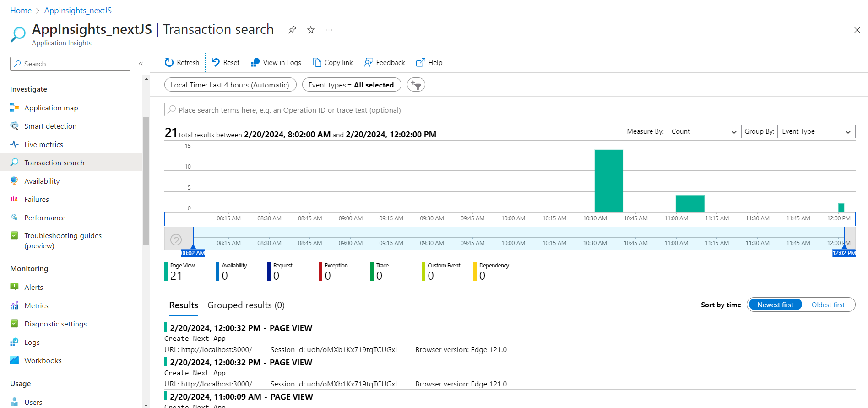
Task: Open the 11:00:09 AM PAGE VIEW result
Action: click(x=510, y=399)
